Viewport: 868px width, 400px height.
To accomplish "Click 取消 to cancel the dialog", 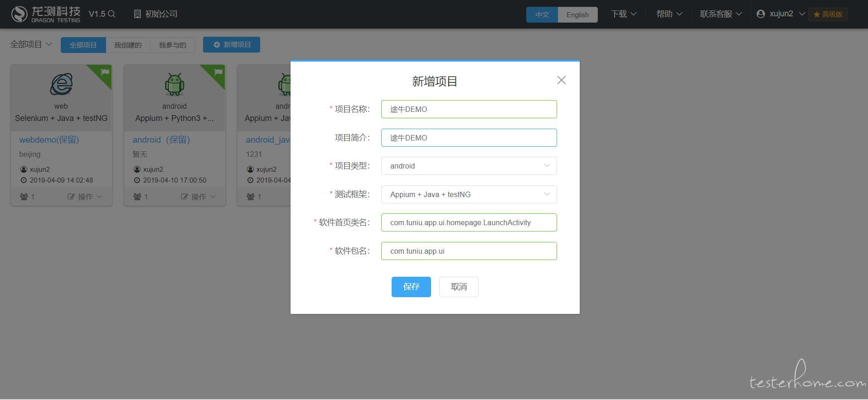I will [x=459, y=287].
